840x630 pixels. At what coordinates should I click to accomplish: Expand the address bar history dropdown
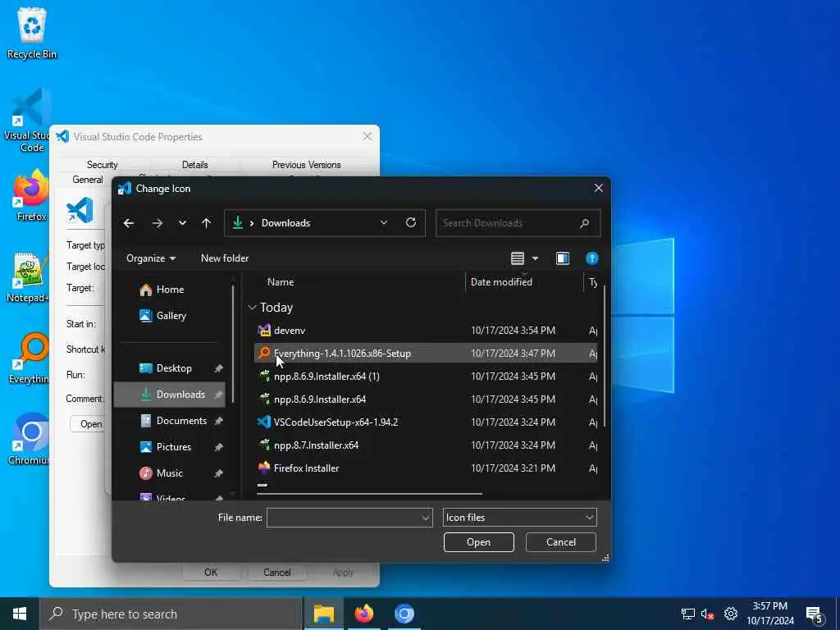[x=384, y=223]
